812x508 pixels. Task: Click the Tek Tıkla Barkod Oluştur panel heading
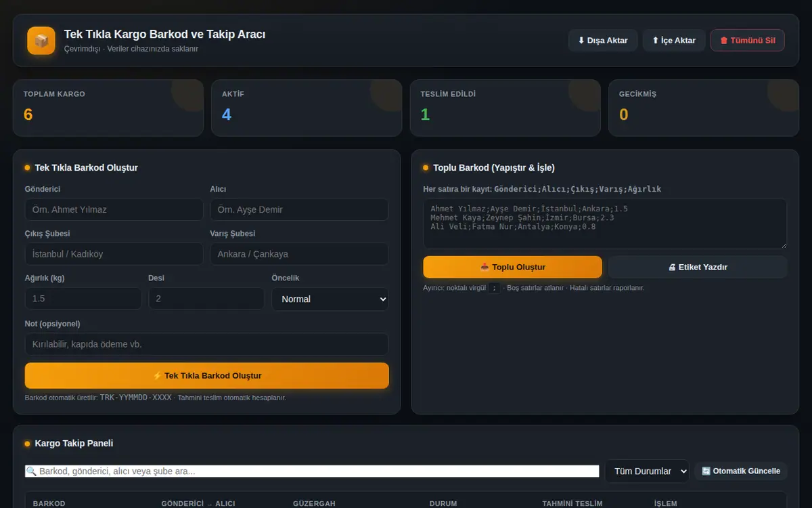pos(87,168)
